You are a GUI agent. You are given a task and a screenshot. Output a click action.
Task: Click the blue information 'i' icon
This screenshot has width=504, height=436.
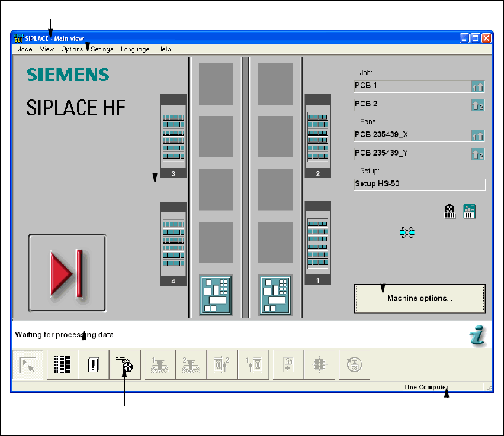pos(477,335)
